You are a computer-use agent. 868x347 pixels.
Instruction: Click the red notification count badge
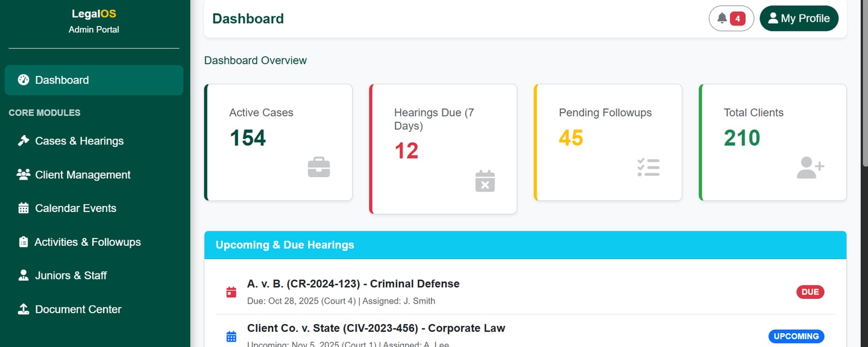738,19
